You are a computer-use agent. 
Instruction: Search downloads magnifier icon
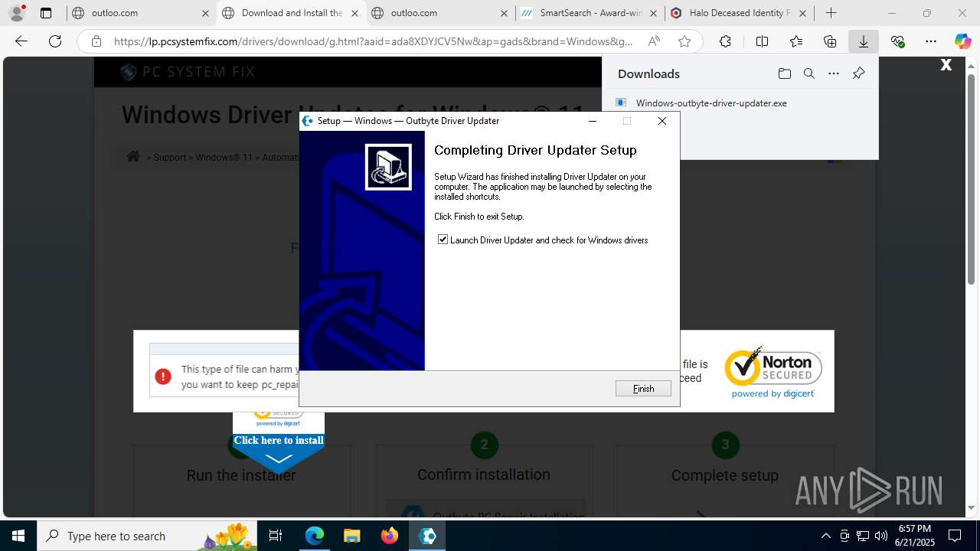click(x=808, y=73)
